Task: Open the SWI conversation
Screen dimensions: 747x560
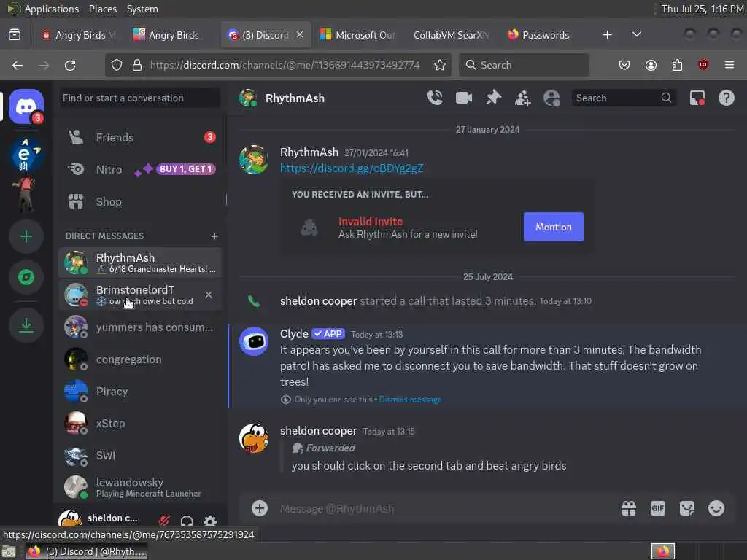Action: click(x=141, y=455)
